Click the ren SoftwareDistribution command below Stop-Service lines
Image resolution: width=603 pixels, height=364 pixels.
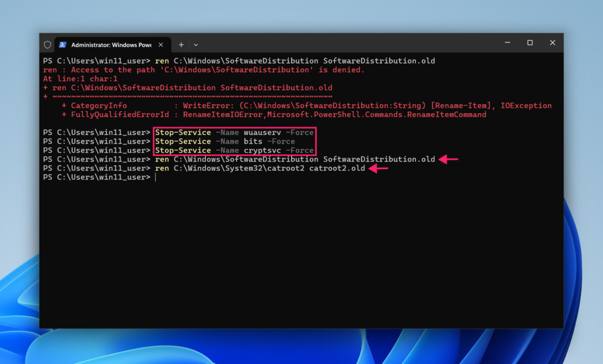point(295,159)
